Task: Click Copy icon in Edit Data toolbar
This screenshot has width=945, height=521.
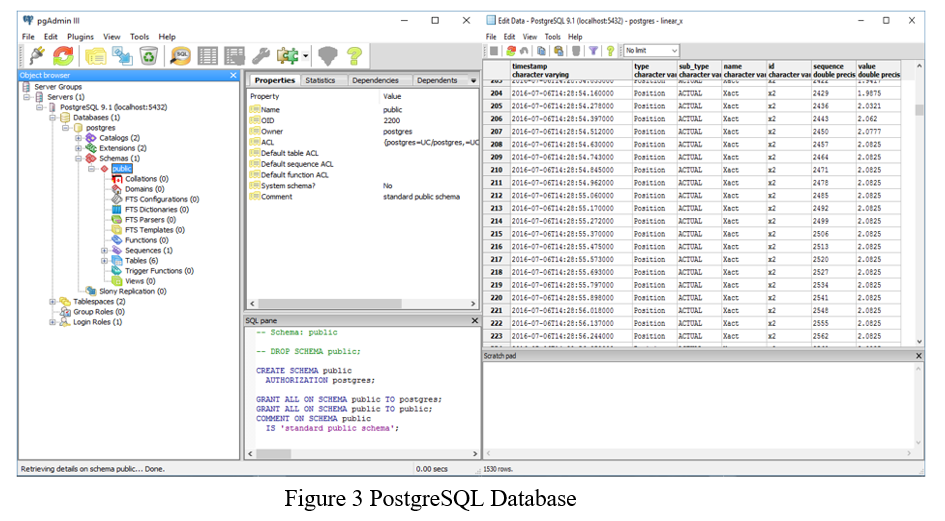Action: (x=541, y=51)
